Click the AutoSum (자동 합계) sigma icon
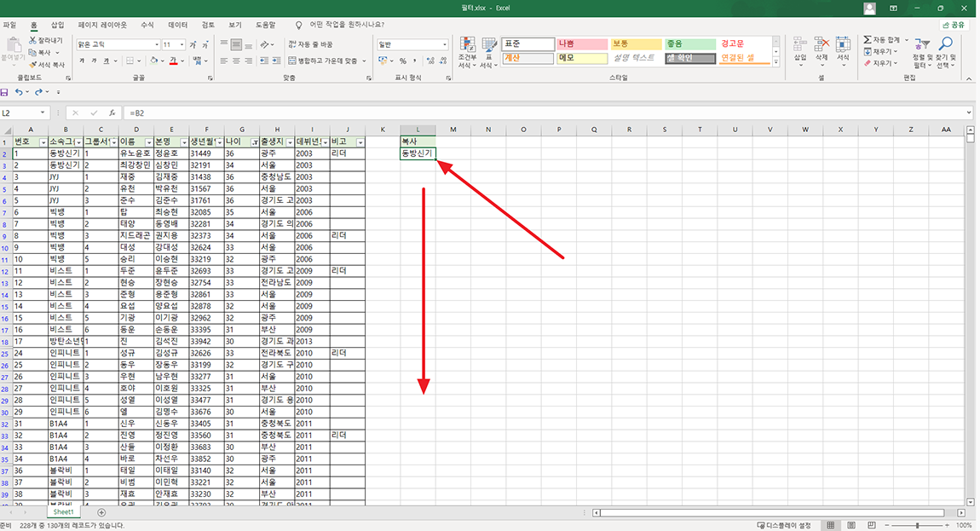The width and height of the screenshot is (980, 531). point(868,39)
